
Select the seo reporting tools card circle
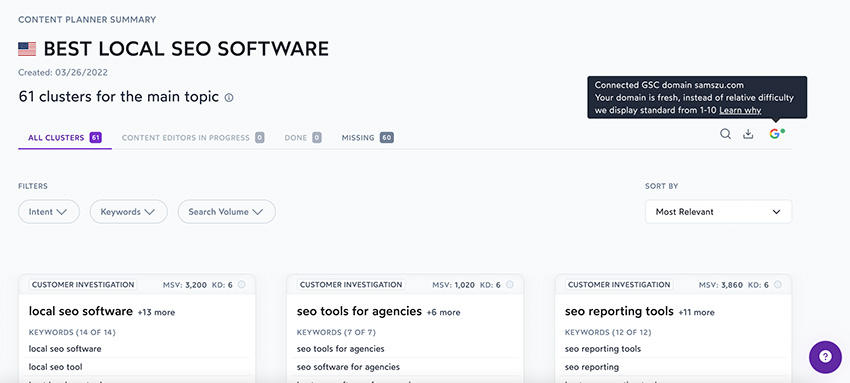[778, 284]
